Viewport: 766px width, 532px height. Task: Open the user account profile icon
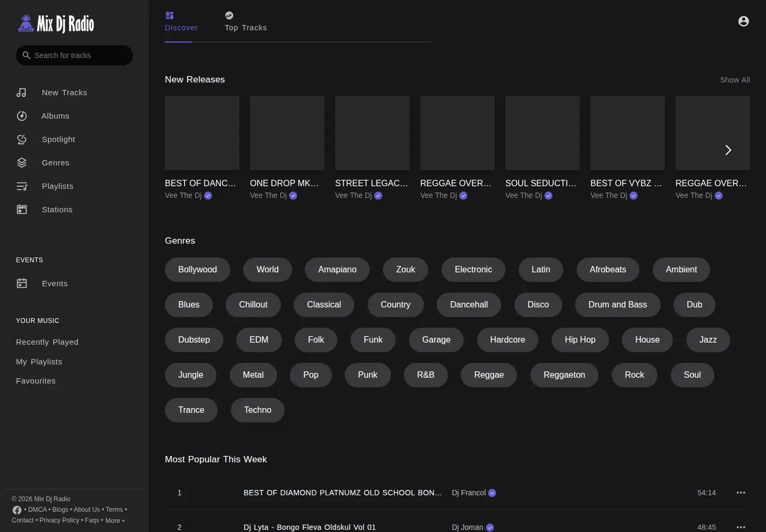(744, 21)
